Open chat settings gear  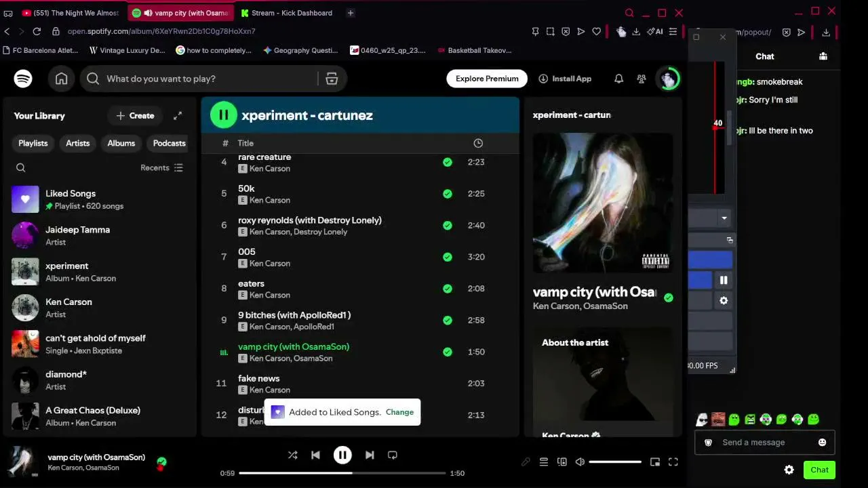click(x=789, y=470)
